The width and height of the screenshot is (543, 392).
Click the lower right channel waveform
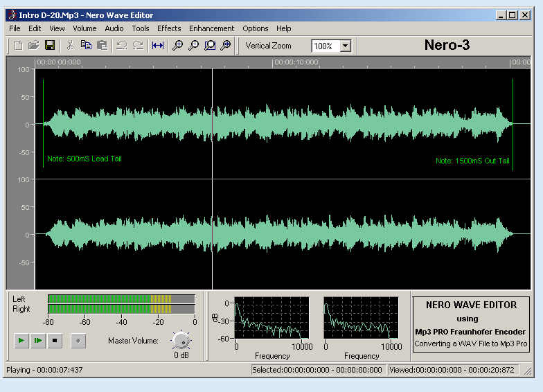click(x=278, y=234)
